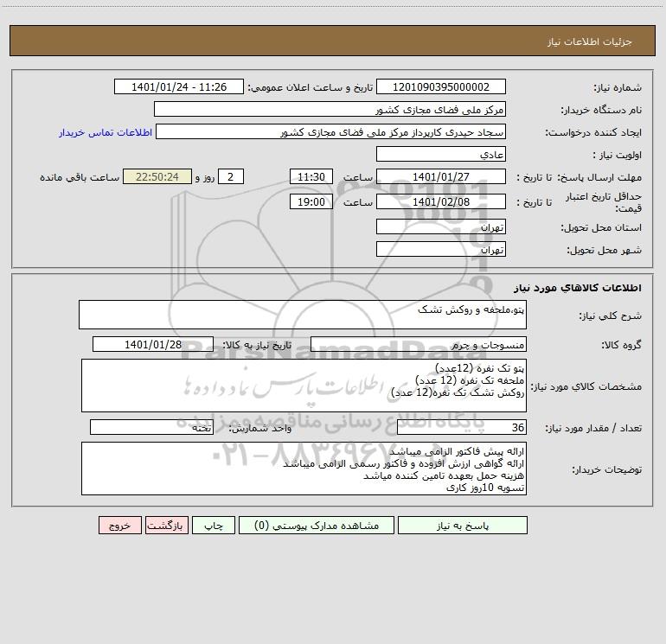666x644 pixels.
Task: Click the label مهلت ارسال پاسخ
Action: click(599, 177)
